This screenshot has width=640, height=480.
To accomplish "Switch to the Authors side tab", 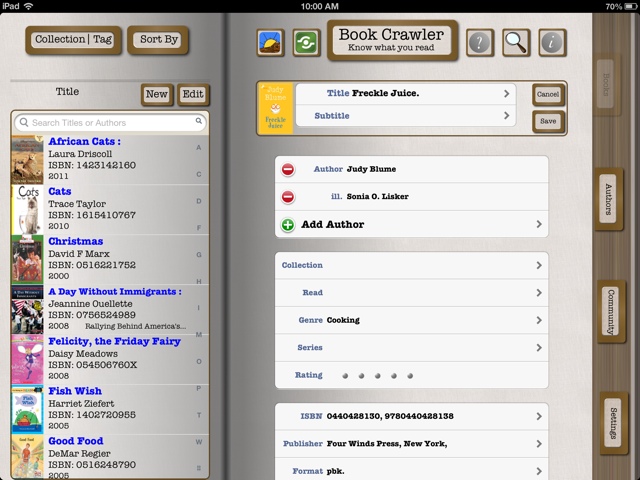I will coord(608,199).
